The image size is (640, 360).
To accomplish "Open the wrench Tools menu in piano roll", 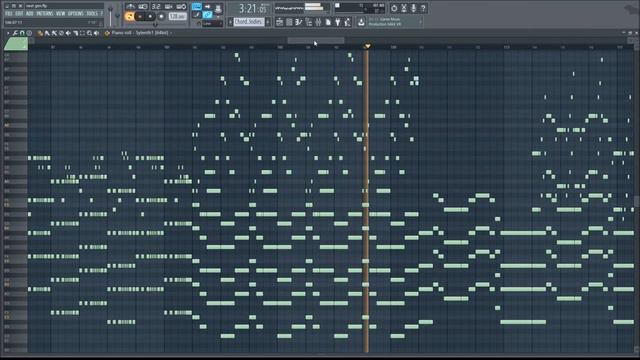I will coord(15,33).
